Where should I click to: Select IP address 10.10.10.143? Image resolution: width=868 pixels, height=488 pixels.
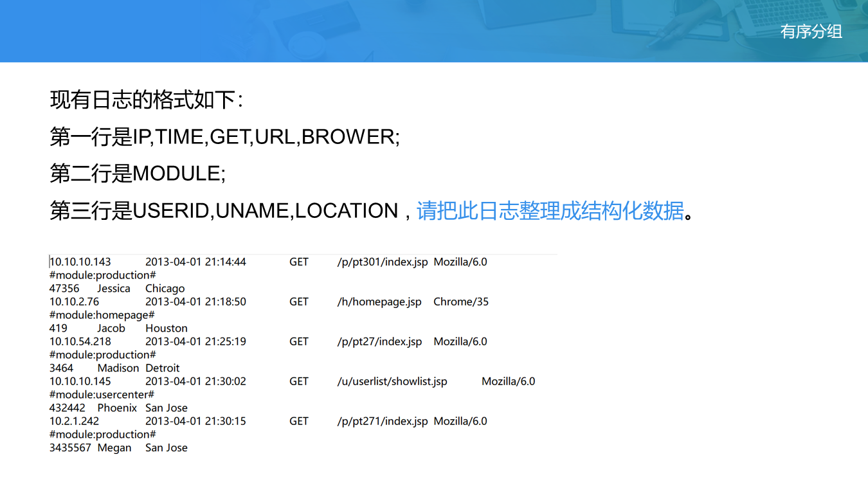pos(80,262)
